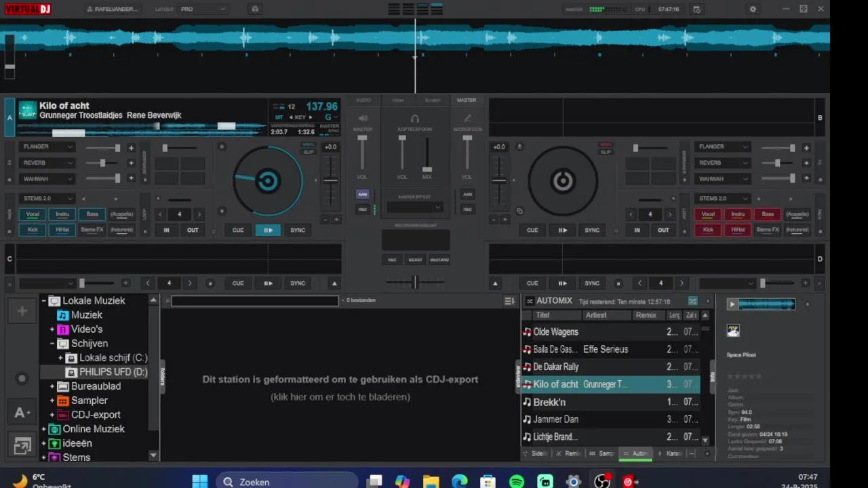Screen dimensions: 868x488
Task: Open the CDJ-export folder
Action: 96,415
